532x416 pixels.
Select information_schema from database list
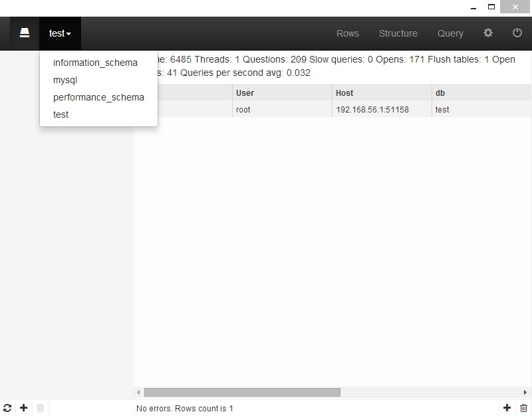(x=95, y=63)
